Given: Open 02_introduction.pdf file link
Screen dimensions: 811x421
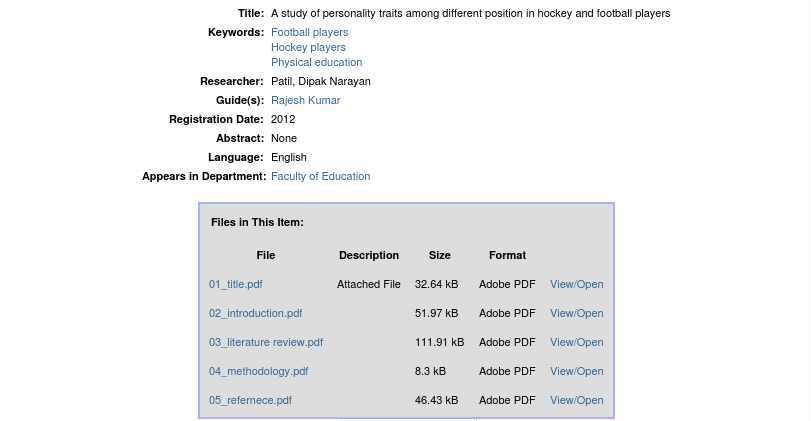Looking at the screenshot, I should 255,313.
